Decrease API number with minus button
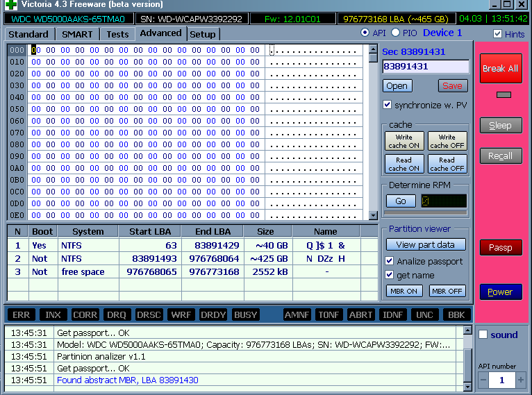532x395 pixels. pos(483,380)
